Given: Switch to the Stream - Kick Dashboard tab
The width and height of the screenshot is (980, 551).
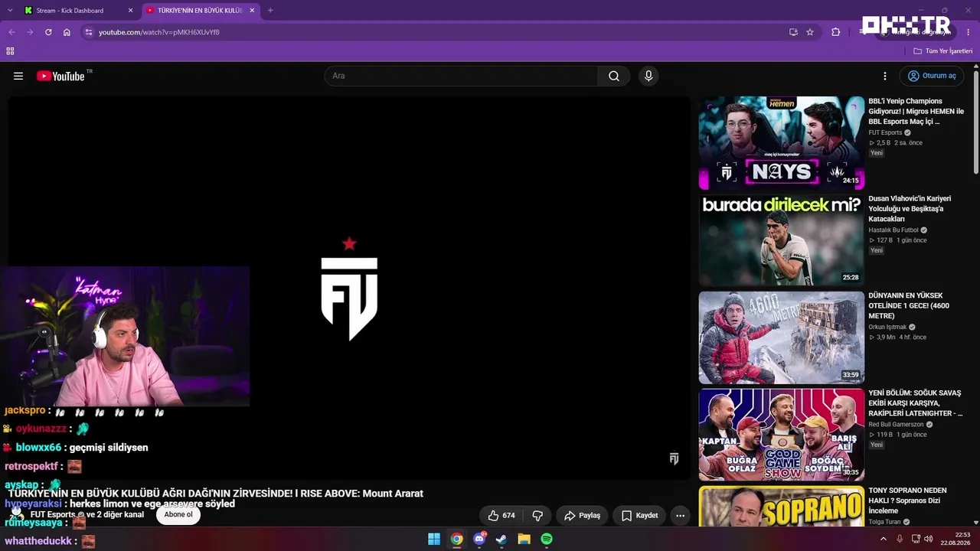Looking at the screenshot, I should 70,11.
